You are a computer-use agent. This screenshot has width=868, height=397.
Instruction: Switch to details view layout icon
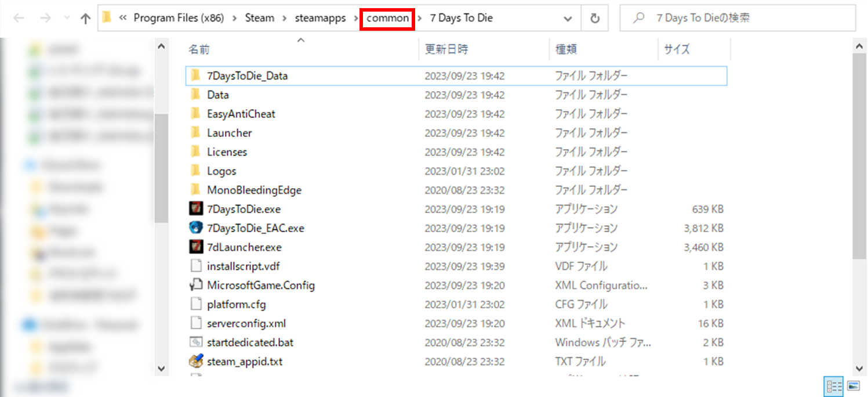[834, 386]
